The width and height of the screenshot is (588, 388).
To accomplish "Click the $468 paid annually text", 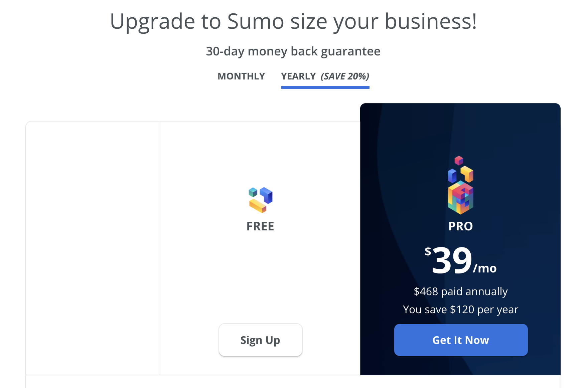I will 460,291.
